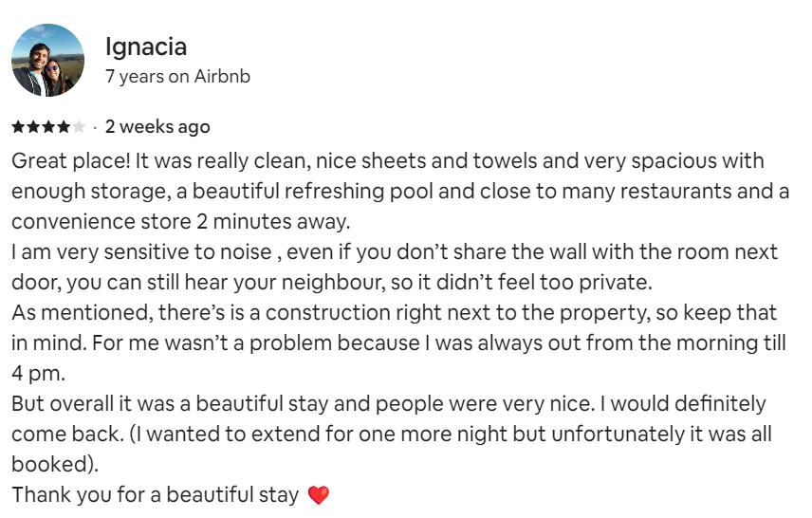
Task: Click the third rating star
Action: 48,127
